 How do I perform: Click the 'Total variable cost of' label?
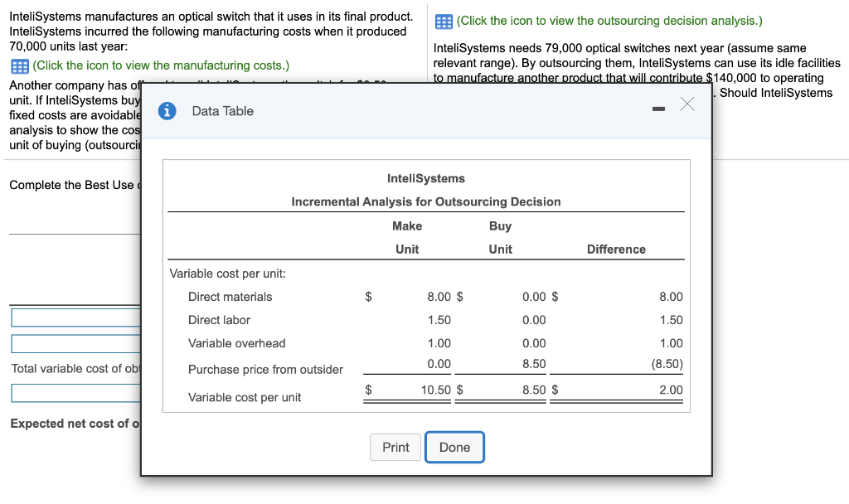point(75,369)
